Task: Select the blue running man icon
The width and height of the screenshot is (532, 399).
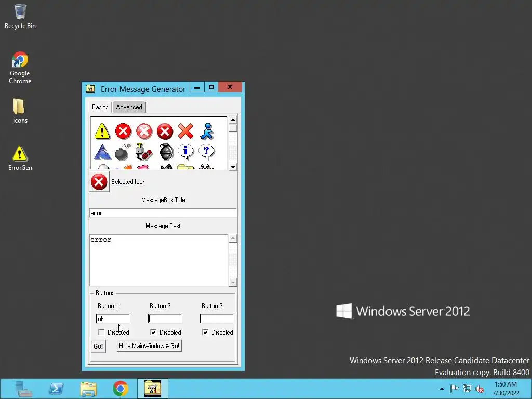Action: click(x=207, y=131)
